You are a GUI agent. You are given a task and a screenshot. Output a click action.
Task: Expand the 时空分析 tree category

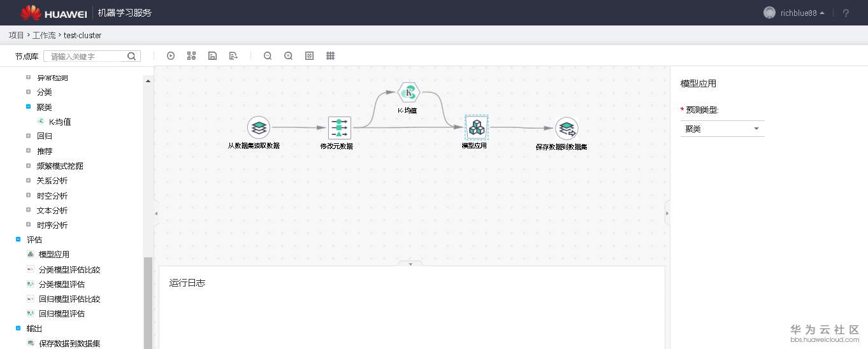coord(28,196)
